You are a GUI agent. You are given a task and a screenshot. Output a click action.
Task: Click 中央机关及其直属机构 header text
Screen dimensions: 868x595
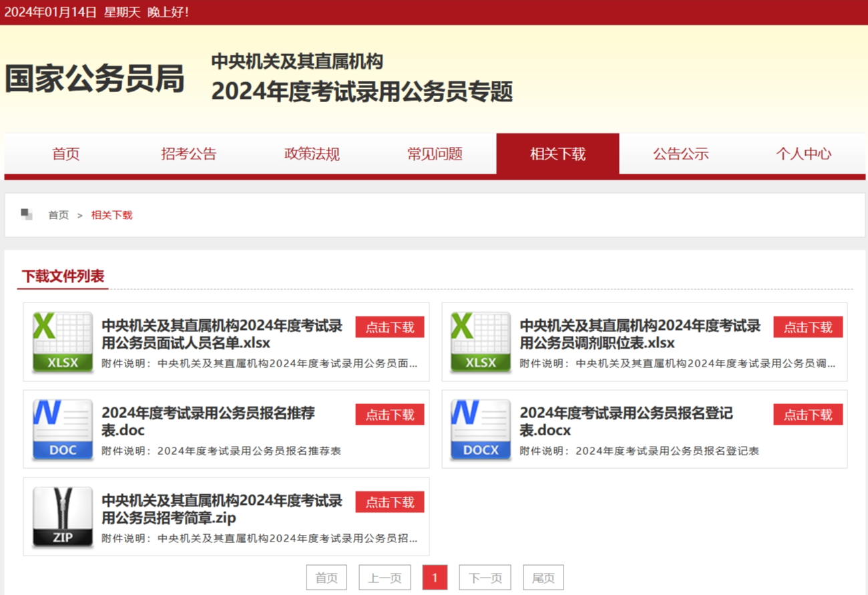pos(297,61)
